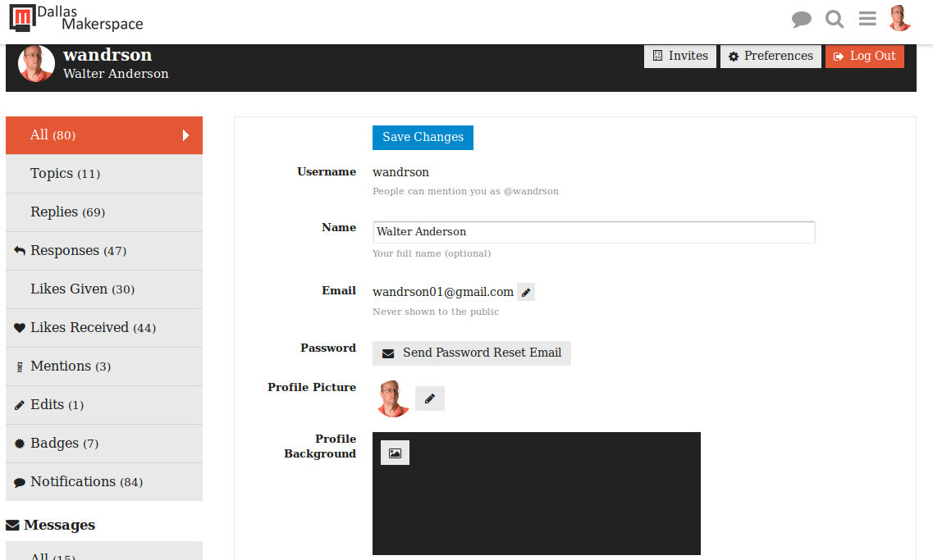Image resolution: width=933 pixels, height=560 pixels.
Task: Click Save Changes button
Action: pyautogui.click(x=423, y=137)
